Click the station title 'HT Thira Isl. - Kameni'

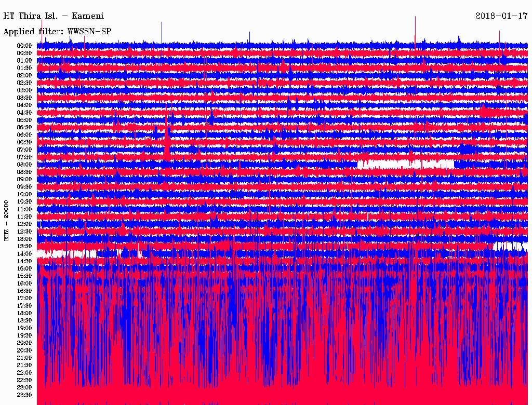[x=54, y=16]
